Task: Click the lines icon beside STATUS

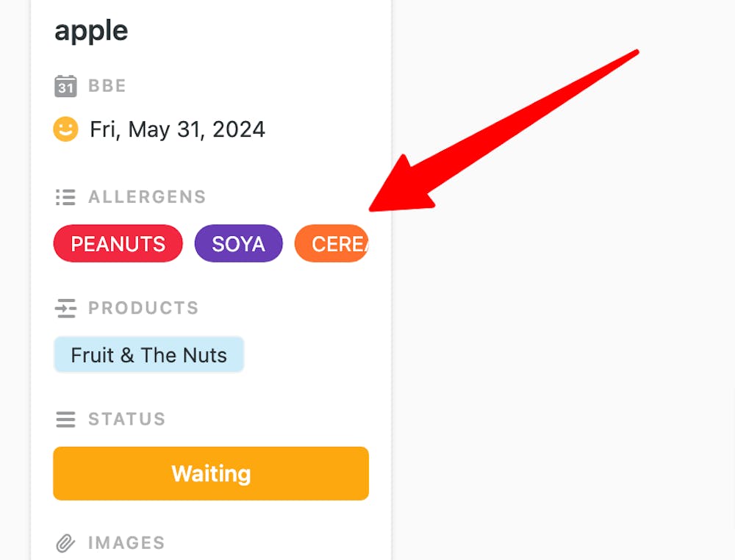Action: click(65, 419)
